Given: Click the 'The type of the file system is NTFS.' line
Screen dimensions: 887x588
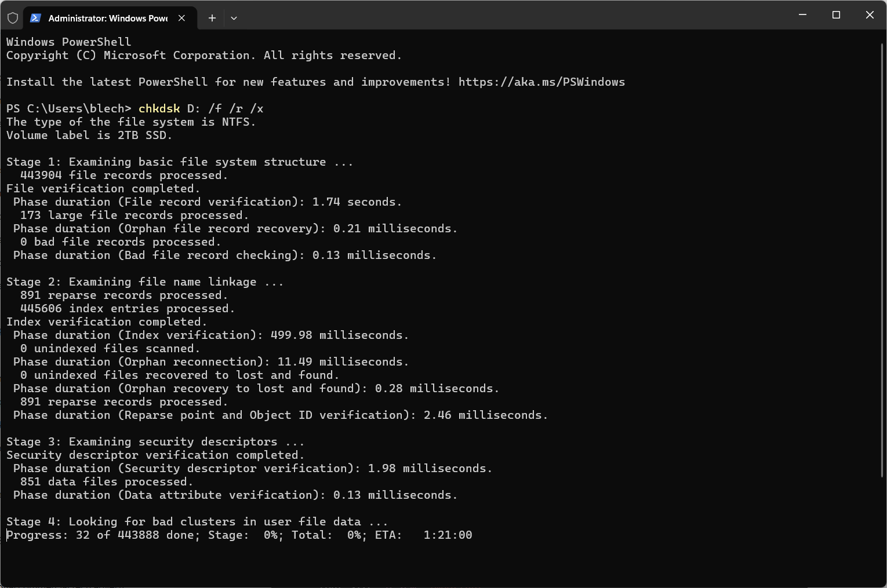Looking at the screenshot, I should click(x=131, y=122).
